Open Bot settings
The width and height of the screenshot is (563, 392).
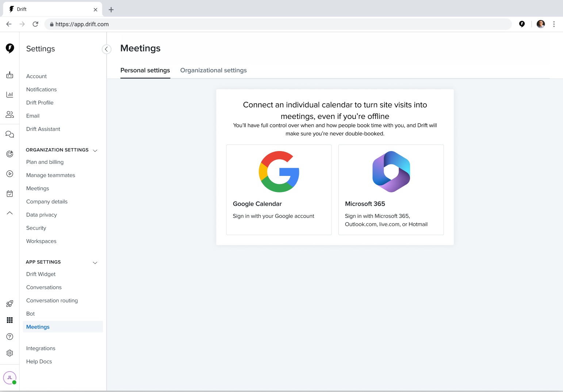(x=31, y=314)
